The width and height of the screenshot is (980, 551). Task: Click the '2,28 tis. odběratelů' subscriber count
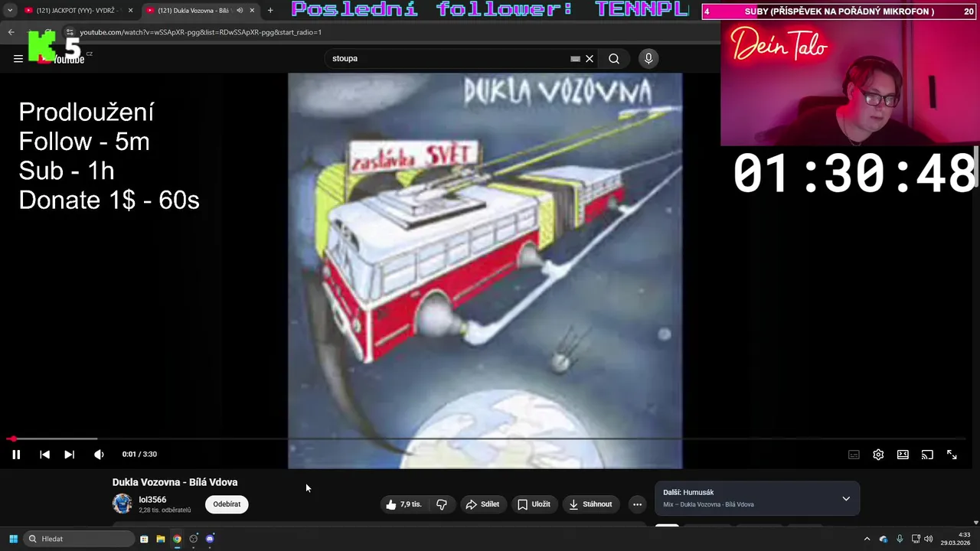[165, 510]
